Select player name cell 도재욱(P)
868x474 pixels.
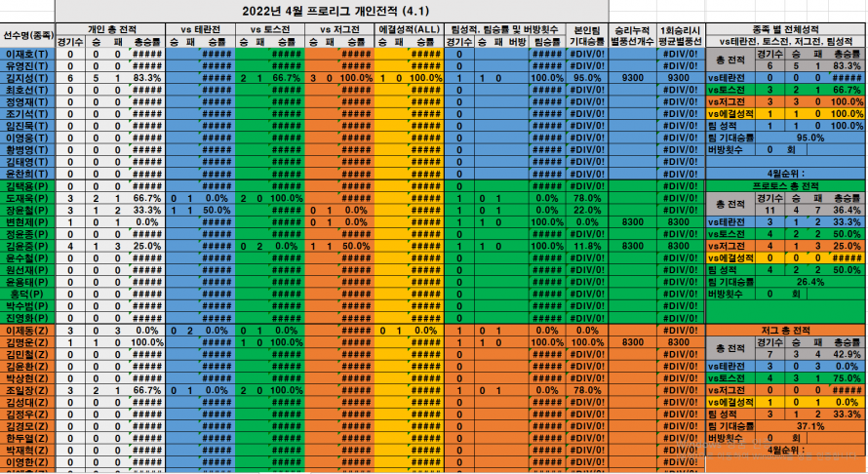point(27,198)
